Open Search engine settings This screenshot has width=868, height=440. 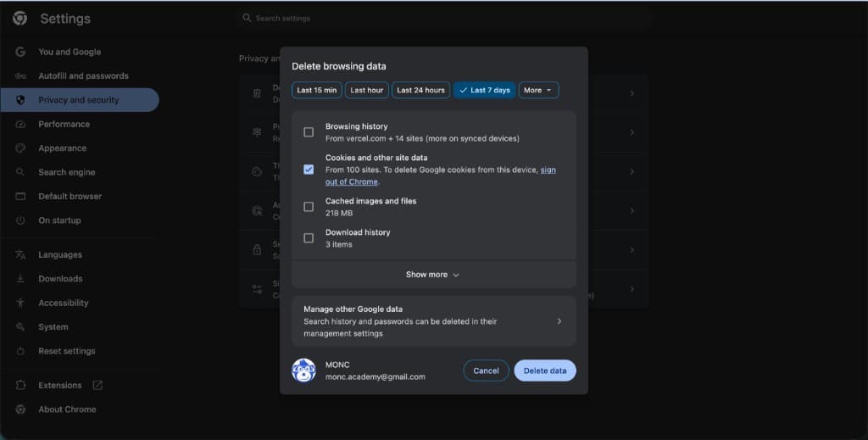[80, 172]
